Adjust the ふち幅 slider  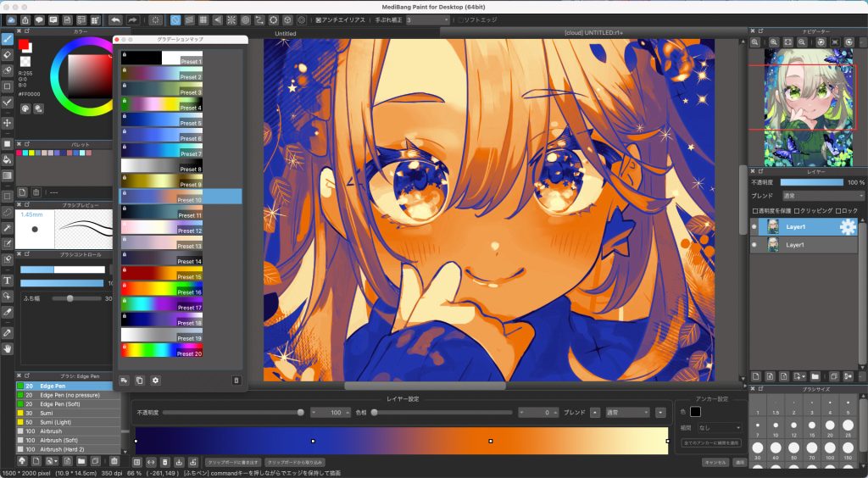[76, 298]
